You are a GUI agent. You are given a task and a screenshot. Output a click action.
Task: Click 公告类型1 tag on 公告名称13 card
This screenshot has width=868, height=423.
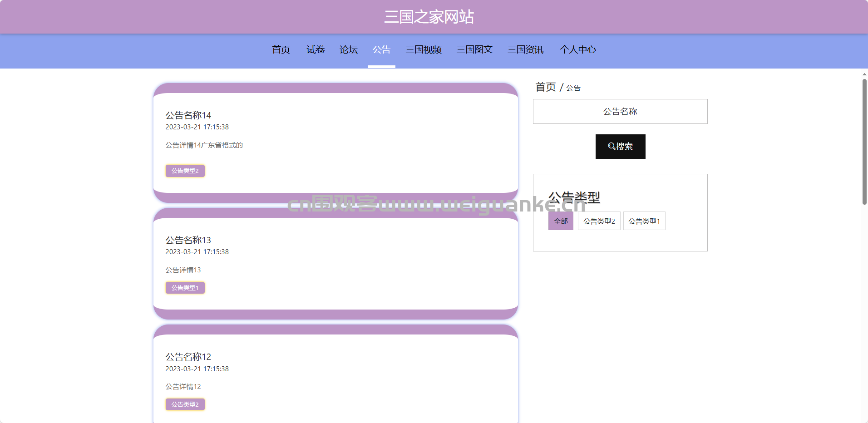point(185,288)
